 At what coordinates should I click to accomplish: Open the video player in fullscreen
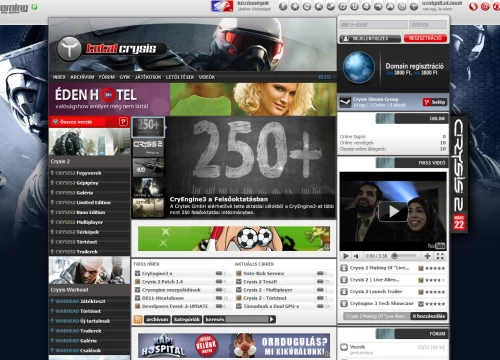[440, 256]
